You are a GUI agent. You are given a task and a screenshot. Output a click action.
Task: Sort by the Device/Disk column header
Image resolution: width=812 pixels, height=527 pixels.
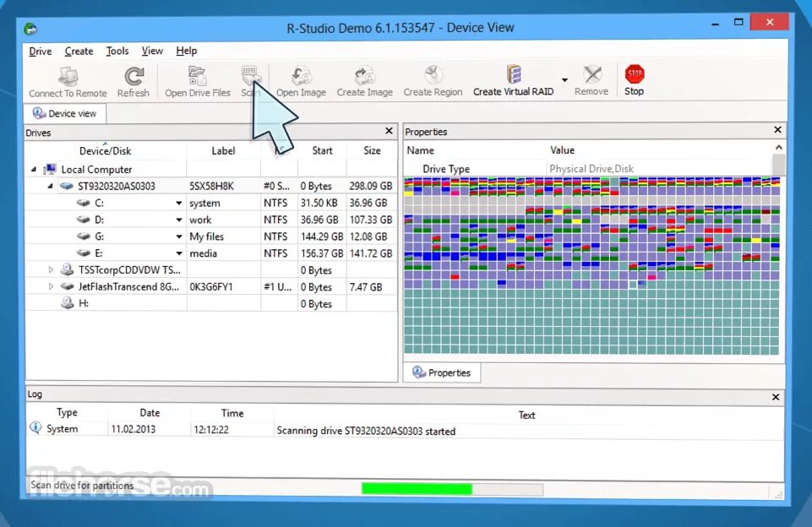click(x=105, y=150)
